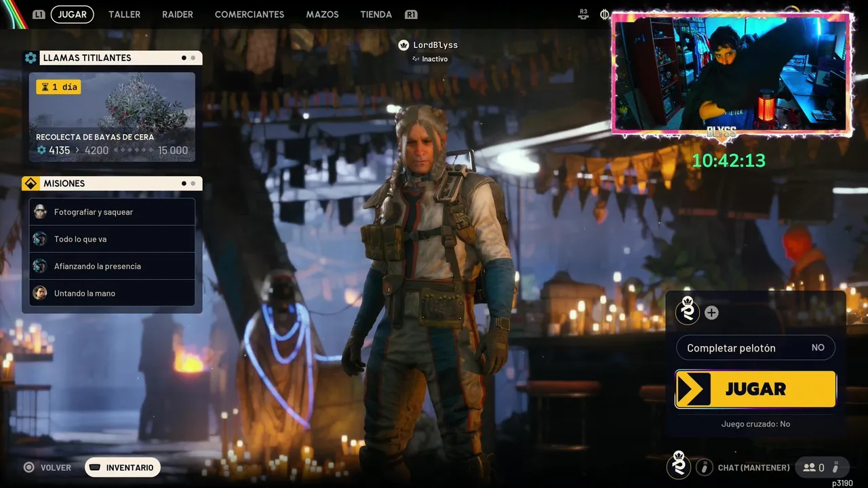This screenshot has height=488, width=868.
Task: Click the yellow MISIONES diamond icon
Action: 31,184
